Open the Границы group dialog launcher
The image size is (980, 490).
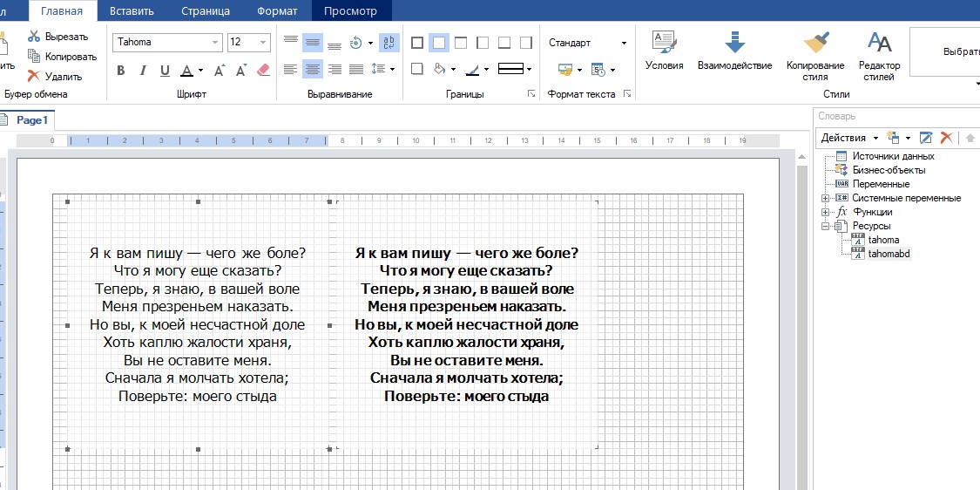(x=531, y=94)
